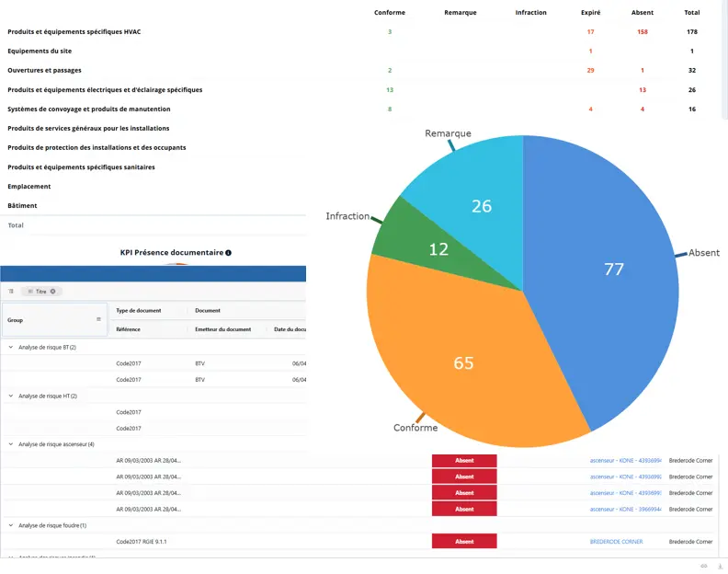This screenshot has height=574, width=728.
Task: Open the Group column menu icon
Action: pyautogui.click(x=99, y=319)
